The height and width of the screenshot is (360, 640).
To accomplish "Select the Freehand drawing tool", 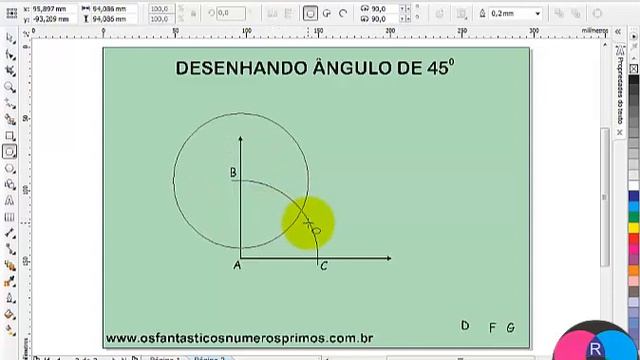I will click(x=10, y=103).
